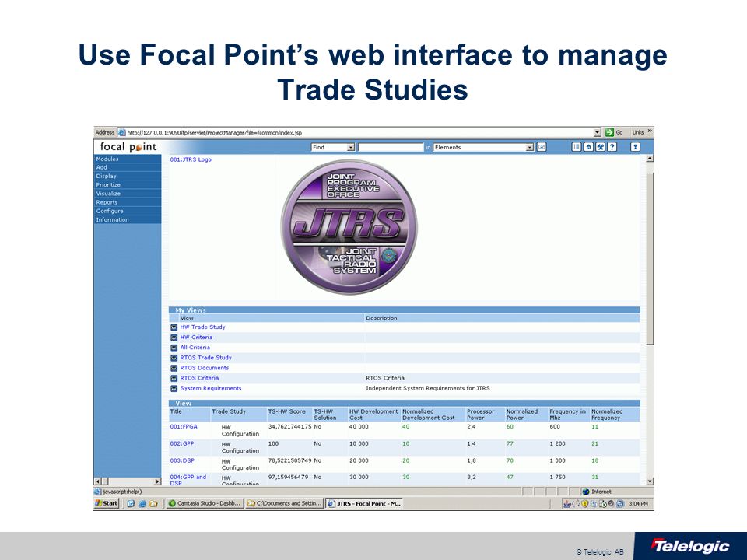
Task: Click the Windows Start button
Action: [x=107, y=503]
